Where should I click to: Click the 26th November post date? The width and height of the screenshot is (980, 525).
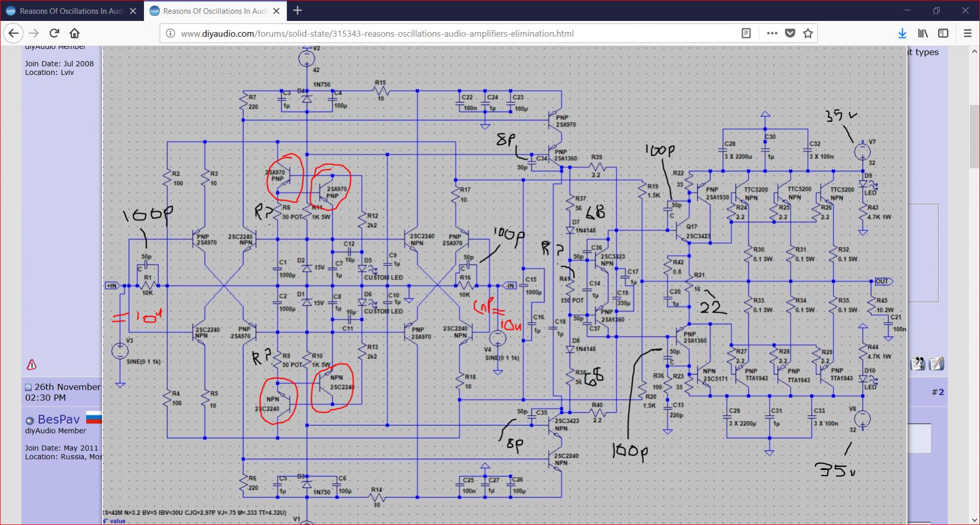(x=67, y=387)
